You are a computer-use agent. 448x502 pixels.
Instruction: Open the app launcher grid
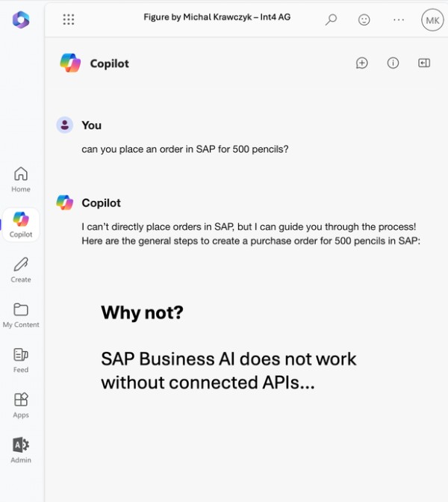69,20
